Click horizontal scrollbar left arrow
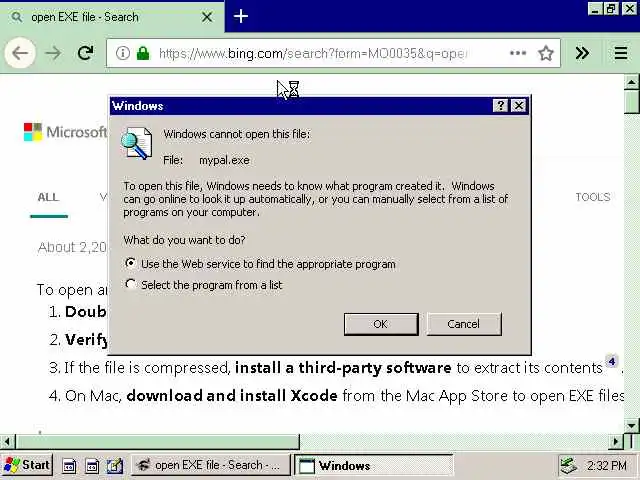The width and height of the screenshot is (640, 480). (7, 442)
